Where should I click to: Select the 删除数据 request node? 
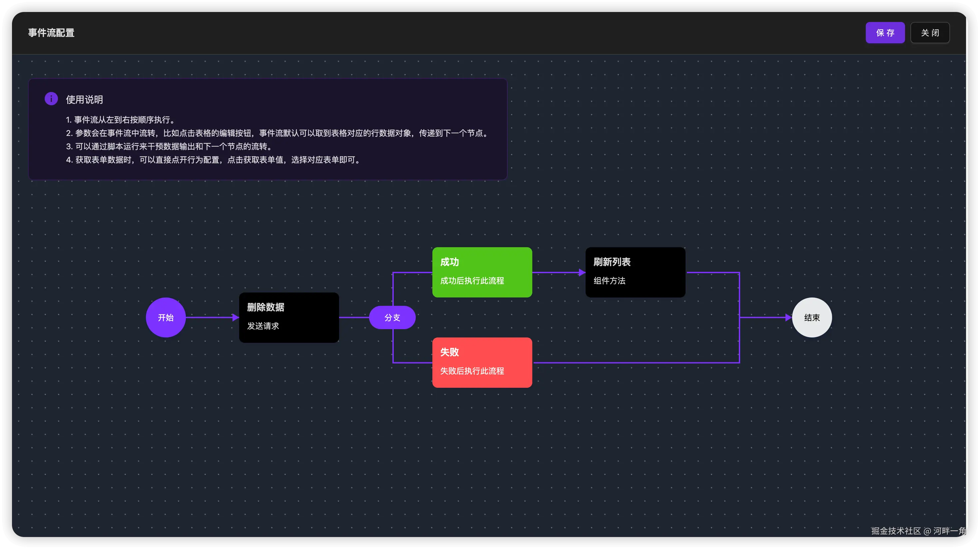click(x=289, y=317)
